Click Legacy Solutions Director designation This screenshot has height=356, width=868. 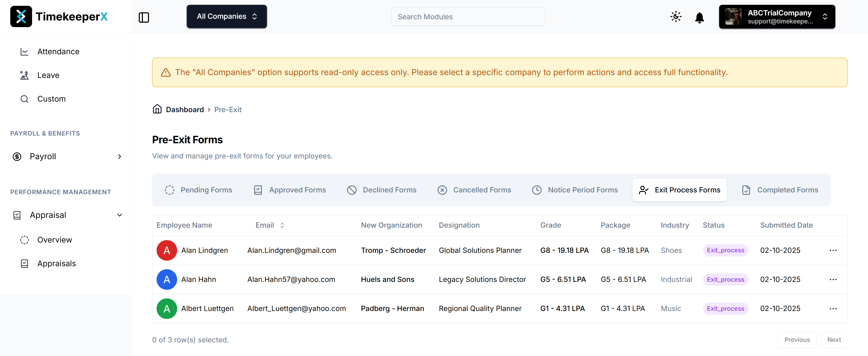(482, 279)
